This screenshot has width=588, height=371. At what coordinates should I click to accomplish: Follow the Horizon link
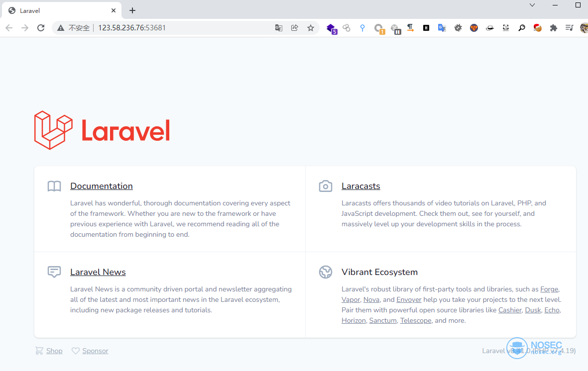pos(353,321)
